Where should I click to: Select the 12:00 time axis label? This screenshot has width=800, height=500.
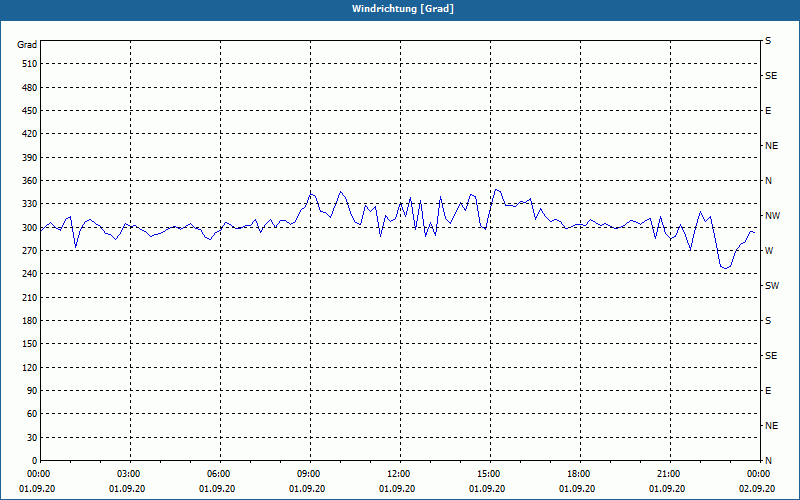click(x=399, y=474)
